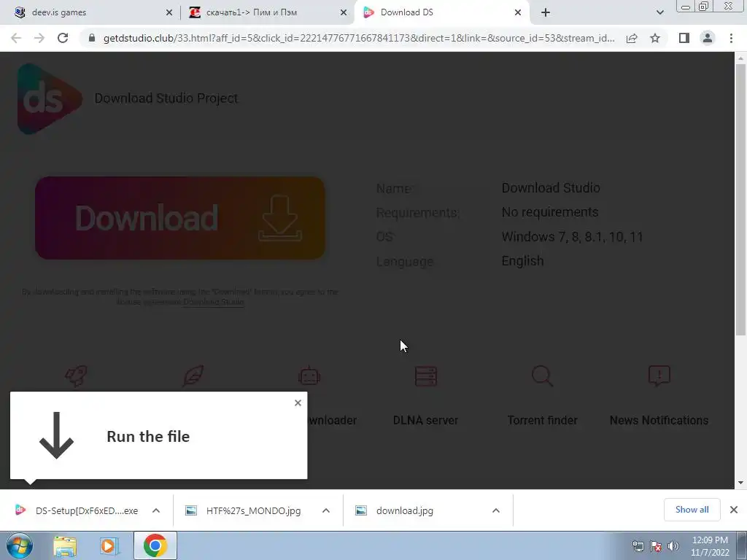Expand options for download.jpg

tap(496, 510)
